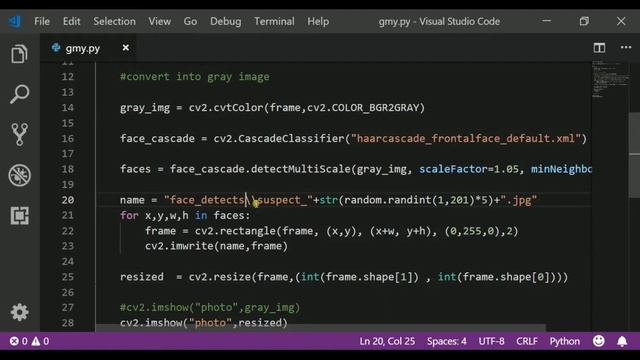
Task: Close the gmy.py editor tab
Action: pyautogui.click(x=126, y=48)
